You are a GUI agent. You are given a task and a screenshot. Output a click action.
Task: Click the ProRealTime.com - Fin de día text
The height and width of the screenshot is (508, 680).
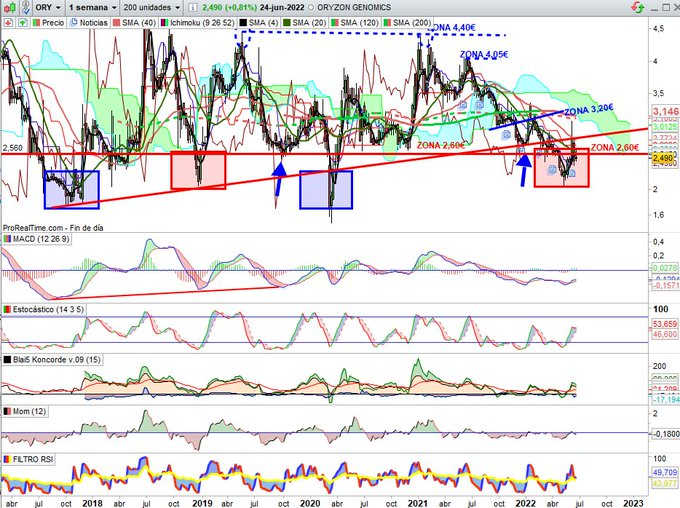53,228
